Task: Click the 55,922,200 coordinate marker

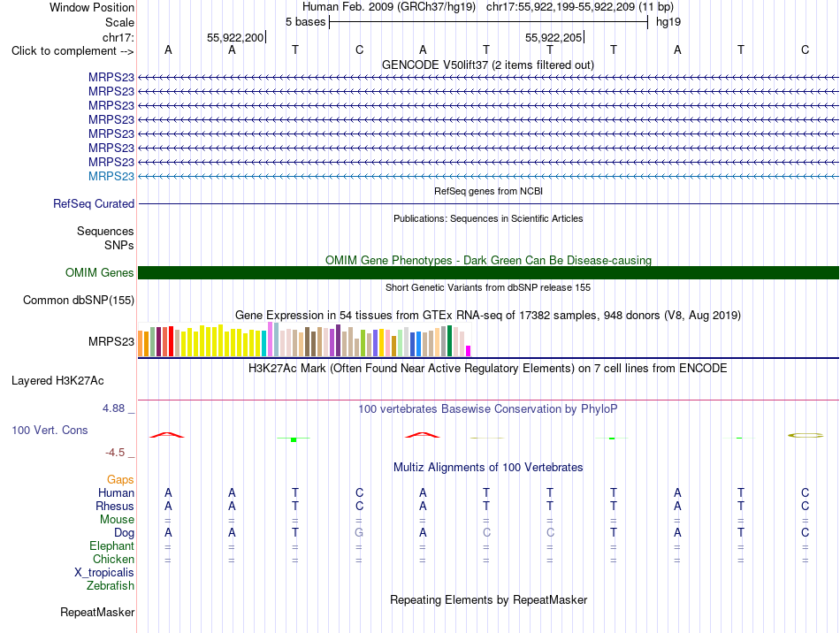Action: pos(236,37)
